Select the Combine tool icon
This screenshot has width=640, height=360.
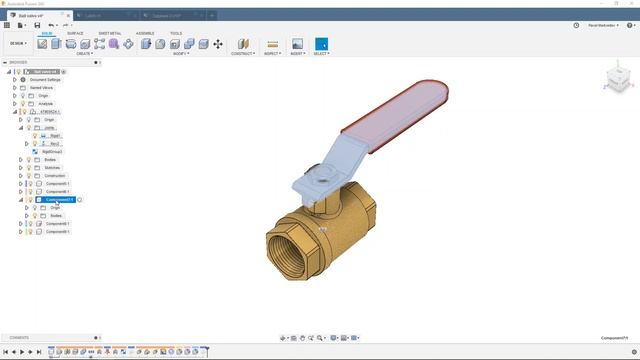[189, 44]
